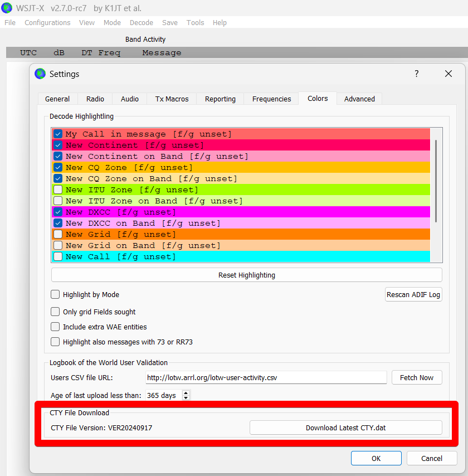Viewport: 468px width, 476px height.
Task: Enable the New ITU Zone [f/g unset] checkbox
Action: pos(58,190)
